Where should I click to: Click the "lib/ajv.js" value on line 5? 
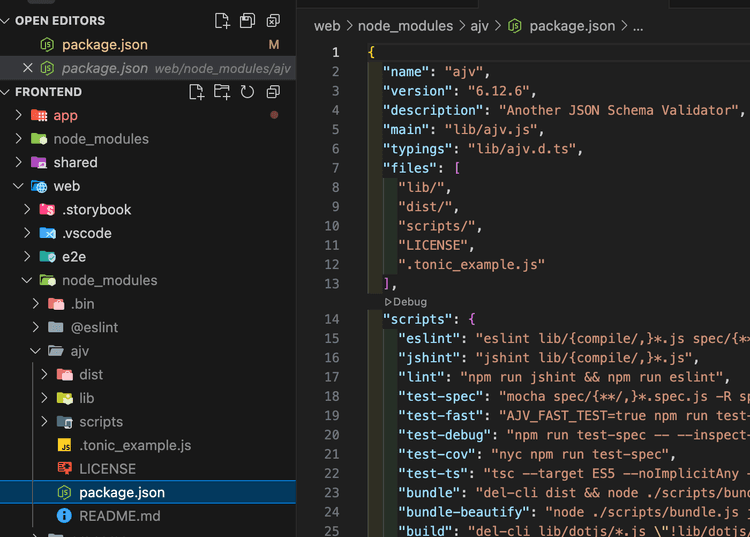point(491,130)
